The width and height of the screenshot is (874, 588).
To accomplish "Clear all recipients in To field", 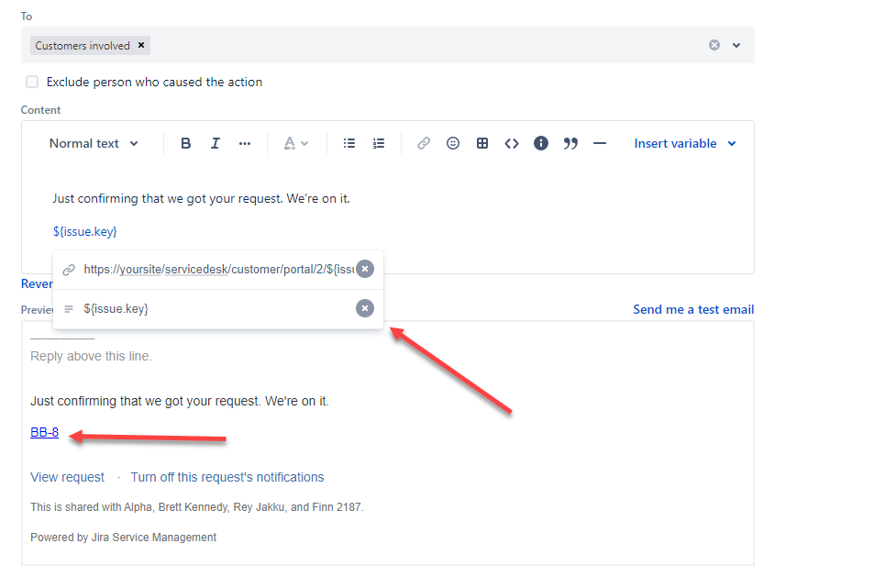I will tap(714, 45).
